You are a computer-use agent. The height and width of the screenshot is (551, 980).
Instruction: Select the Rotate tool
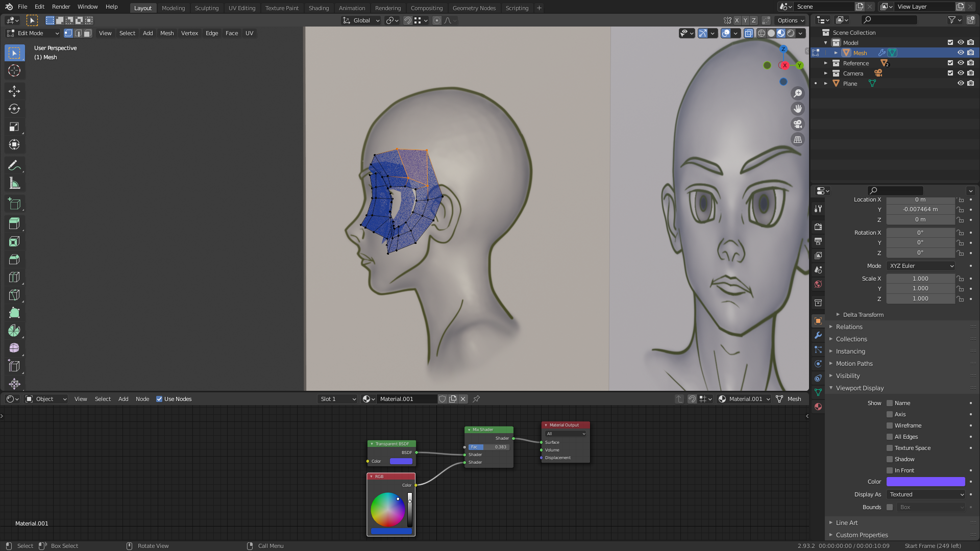[x=14, y=109]
